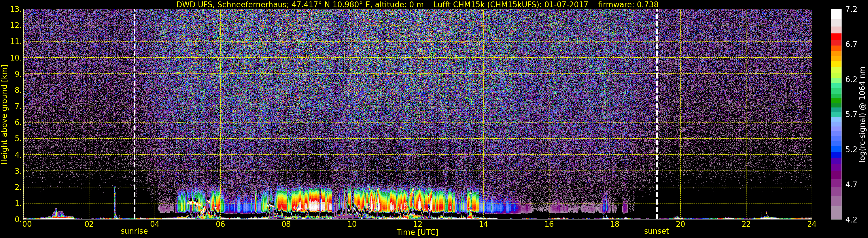Click the white dashed sunset marker line
868x238 pixels.
click(x=657, y=114)
